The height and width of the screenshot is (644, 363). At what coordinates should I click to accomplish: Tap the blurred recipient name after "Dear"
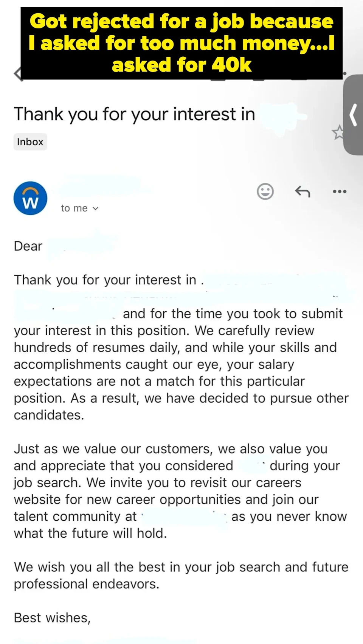(x=81, y=245)
